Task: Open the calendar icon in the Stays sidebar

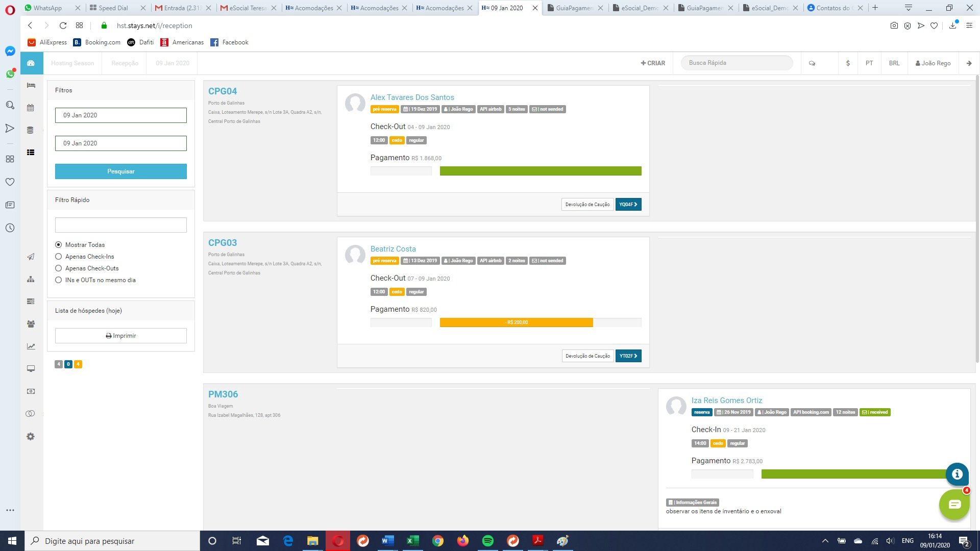Action: click(31, 108)
